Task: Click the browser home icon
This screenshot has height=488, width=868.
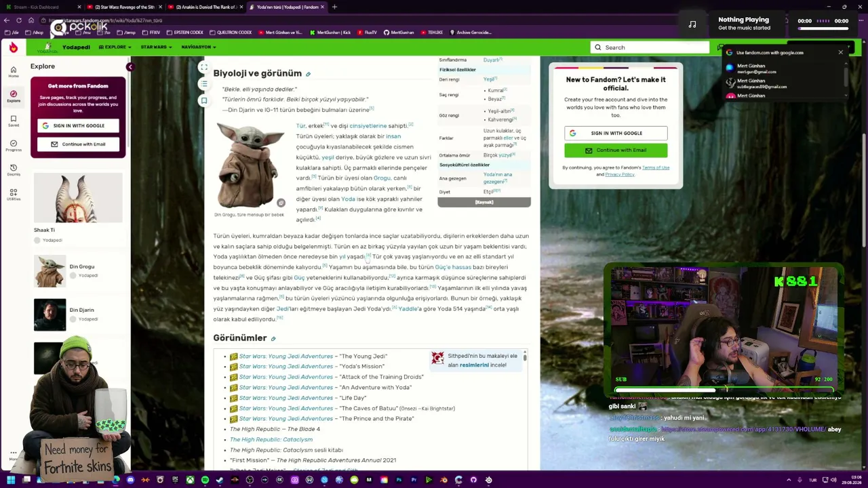Action: (x=31, y=20)
